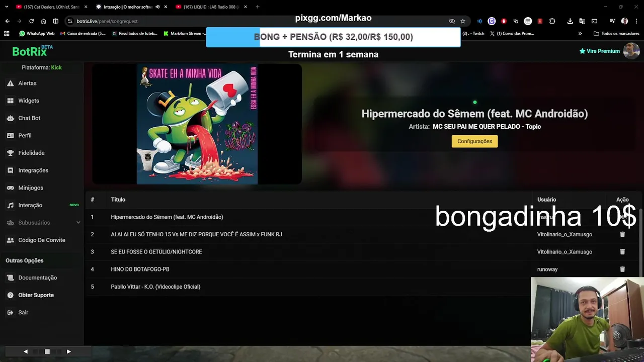Open the browser three-dot menu
Image resolution: width=644 pixels, height=362 pixels.
click(636, 21)
